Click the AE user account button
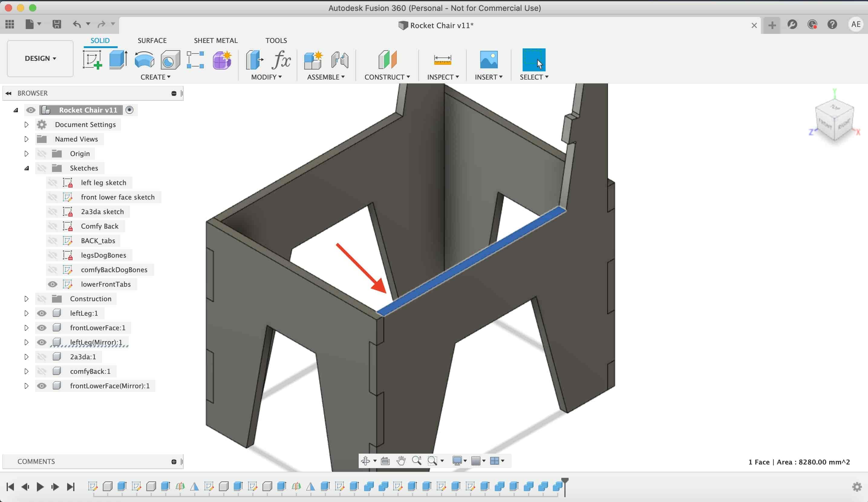This screenshot has height=502, width=868. pyautogui.click(x=856, y=24)
